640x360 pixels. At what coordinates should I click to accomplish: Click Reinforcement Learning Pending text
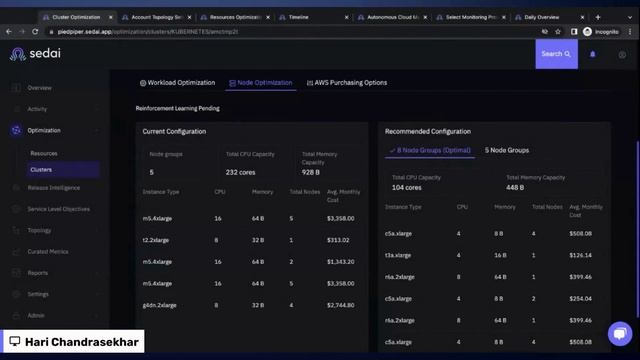click(x=178, y=109)
